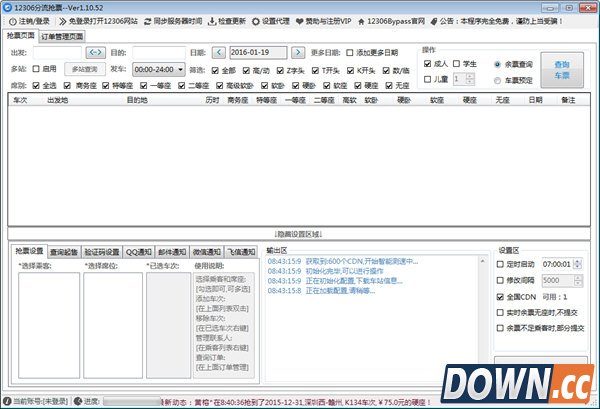Click the 进度 progress bar
Screen dimensions: 600x409
pos(132,401)
